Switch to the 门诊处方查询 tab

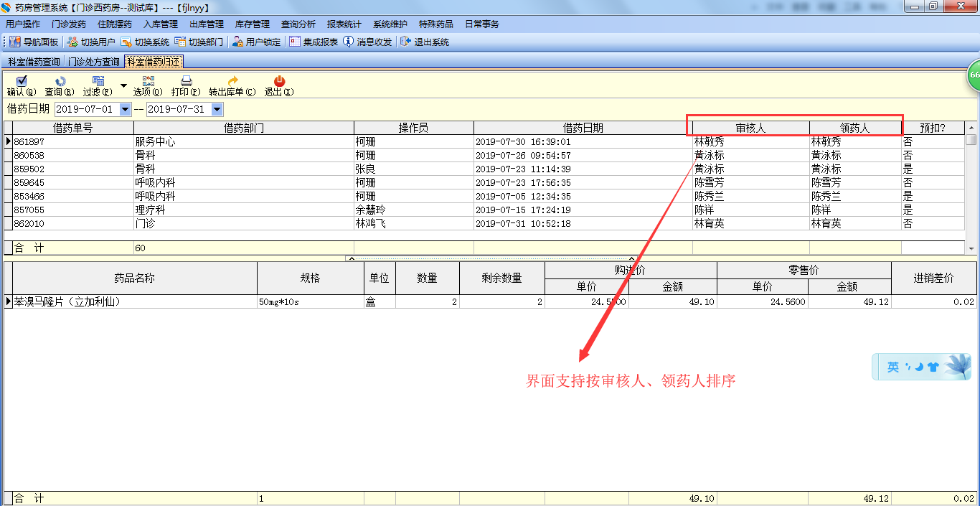pos(94,62)
